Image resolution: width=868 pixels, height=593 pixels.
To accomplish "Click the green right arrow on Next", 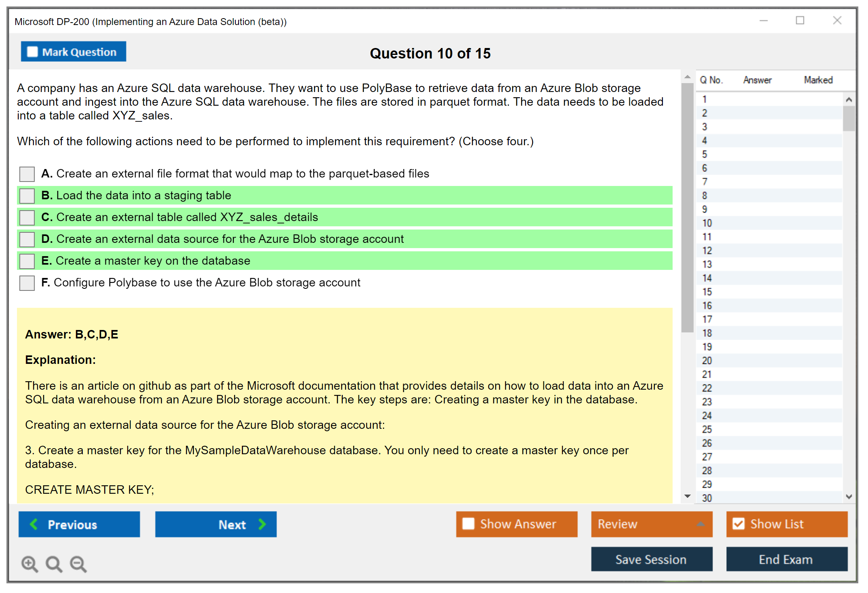I will [x=262, y=524].
